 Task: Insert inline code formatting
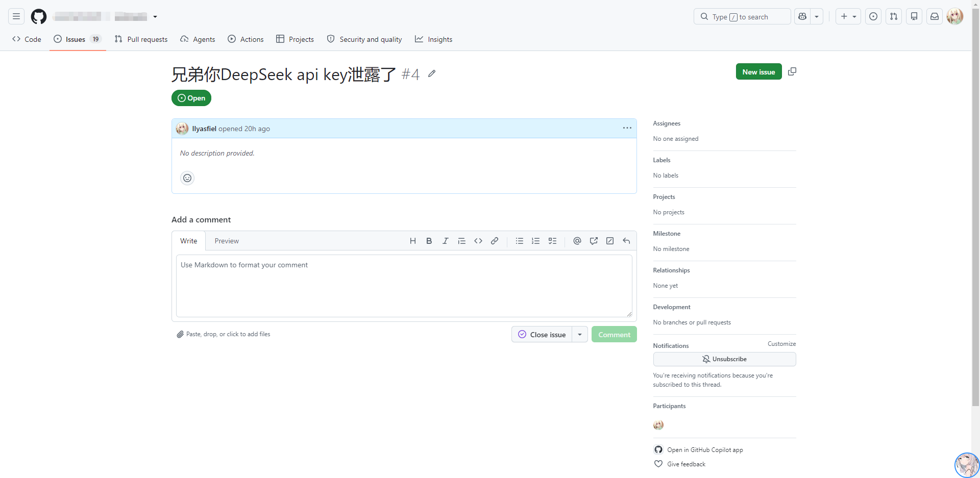478,241
